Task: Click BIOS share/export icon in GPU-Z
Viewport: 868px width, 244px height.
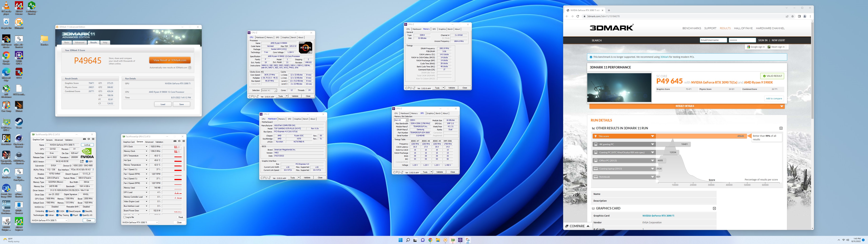Action: [x=82, y=161]
